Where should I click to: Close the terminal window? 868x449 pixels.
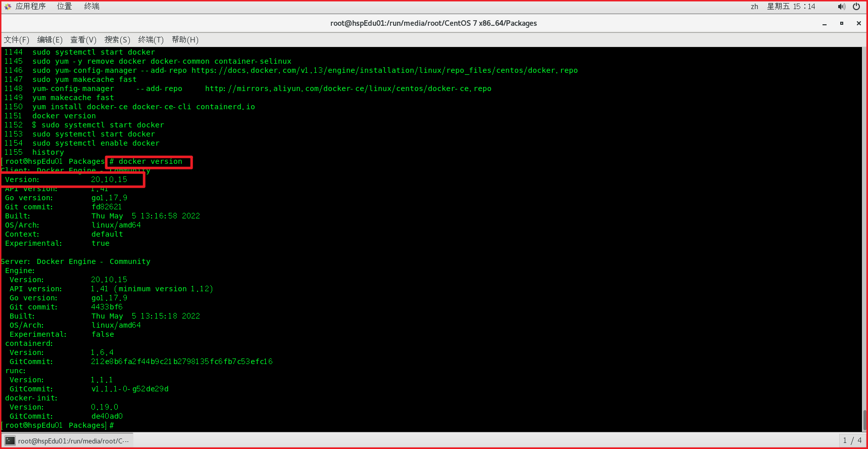click(858, 23)
